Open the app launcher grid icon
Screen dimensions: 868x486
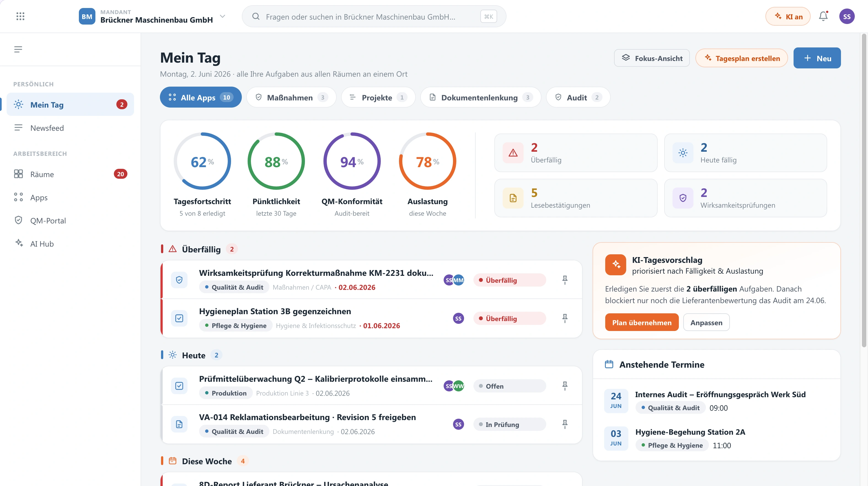click(x=20, y=16)
